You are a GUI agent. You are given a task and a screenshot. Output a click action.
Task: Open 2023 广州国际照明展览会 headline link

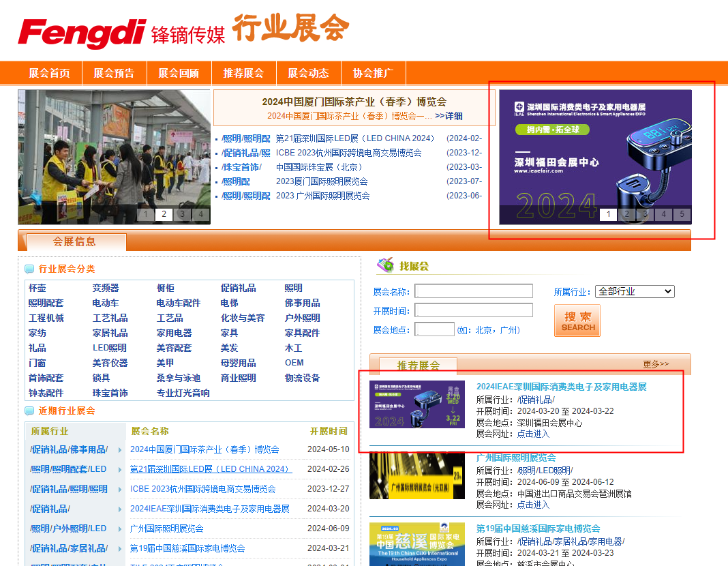tap(322, 196)
